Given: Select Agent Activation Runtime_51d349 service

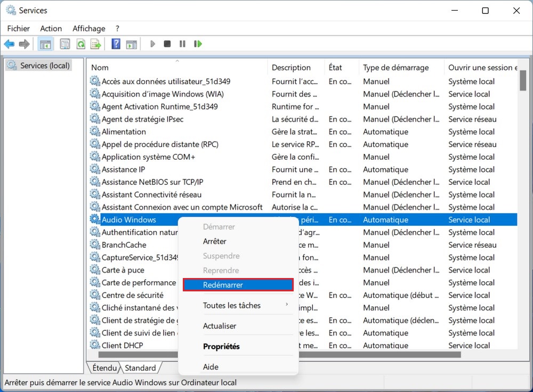Looking at the screenshot, I should [x=159, y=107].
